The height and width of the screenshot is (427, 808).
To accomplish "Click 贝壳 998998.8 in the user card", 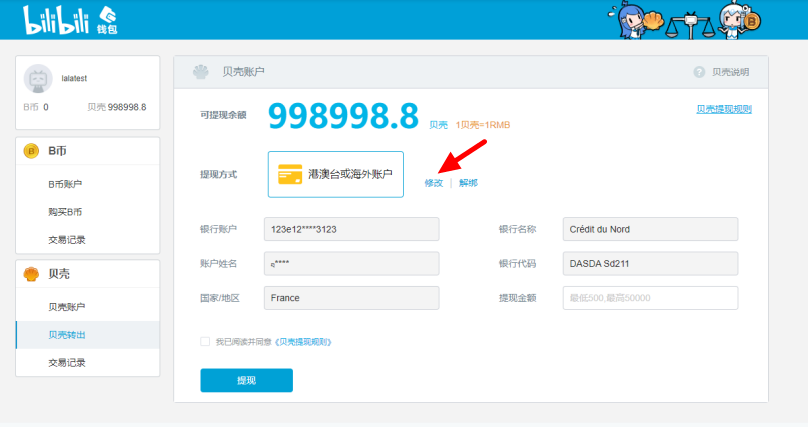I will [117, 107].
